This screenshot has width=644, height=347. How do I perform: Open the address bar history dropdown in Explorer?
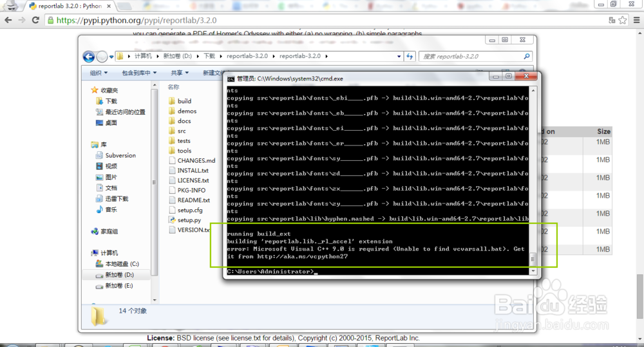(x=399, y=56)
